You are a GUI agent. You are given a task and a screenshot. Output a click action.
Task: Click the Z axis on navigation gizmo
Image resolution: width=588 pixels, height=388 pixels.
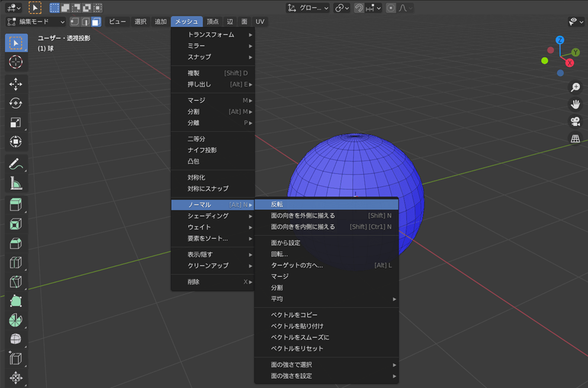coord(560,40)
